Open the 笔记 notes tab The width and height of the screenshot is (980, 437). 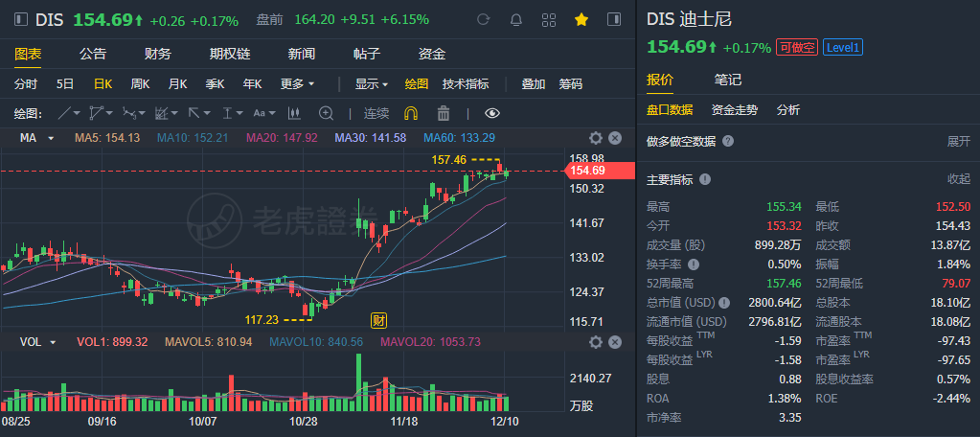pos(727,80)
